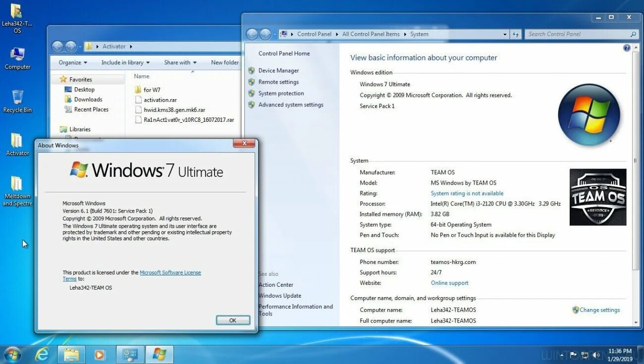Click All Control Panel Items breadcrumb
The width and height of the screenshot is (644, 364).
click(x=371, y=34)
